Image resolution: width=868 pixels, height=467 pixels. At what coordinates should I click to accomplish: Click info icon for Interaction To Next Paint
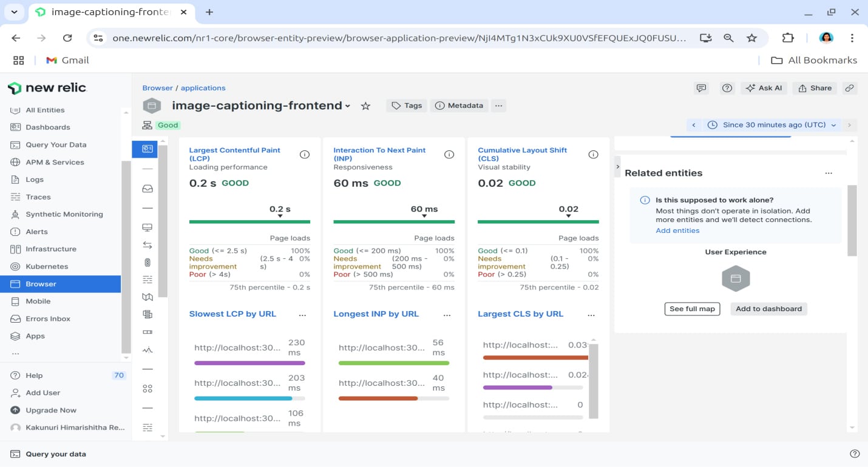(449, 155)
